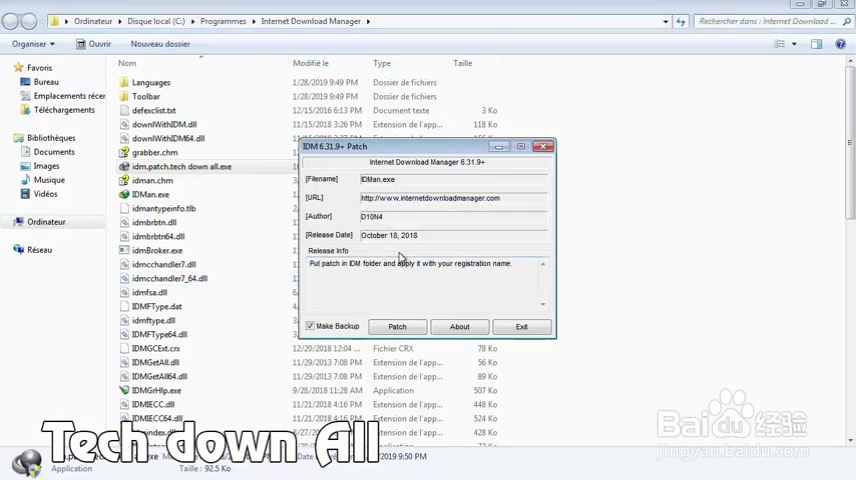
Task: Select the IDMGrHlp.exe application icon
Action: coord(124,390)
